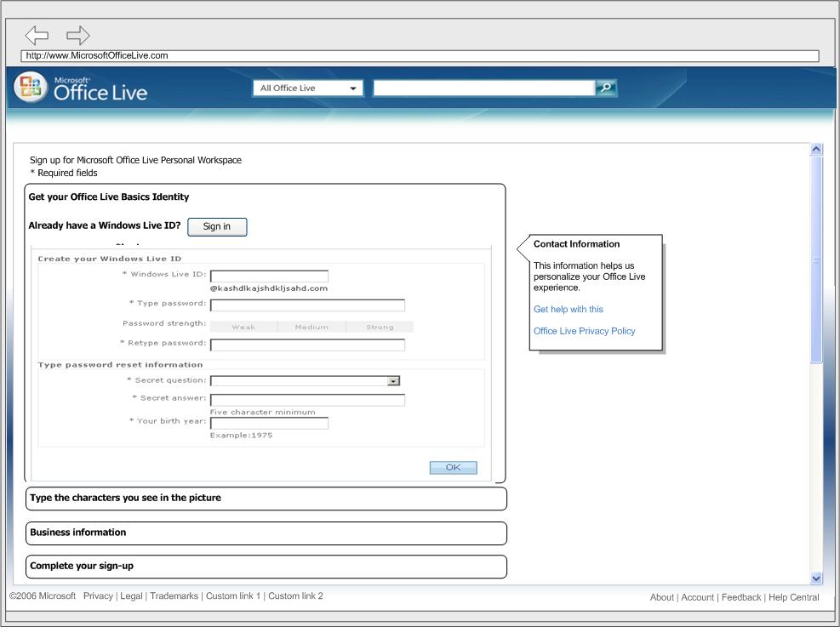
Task: Click the Example:1975 hint text
Action: coord(241,436)
